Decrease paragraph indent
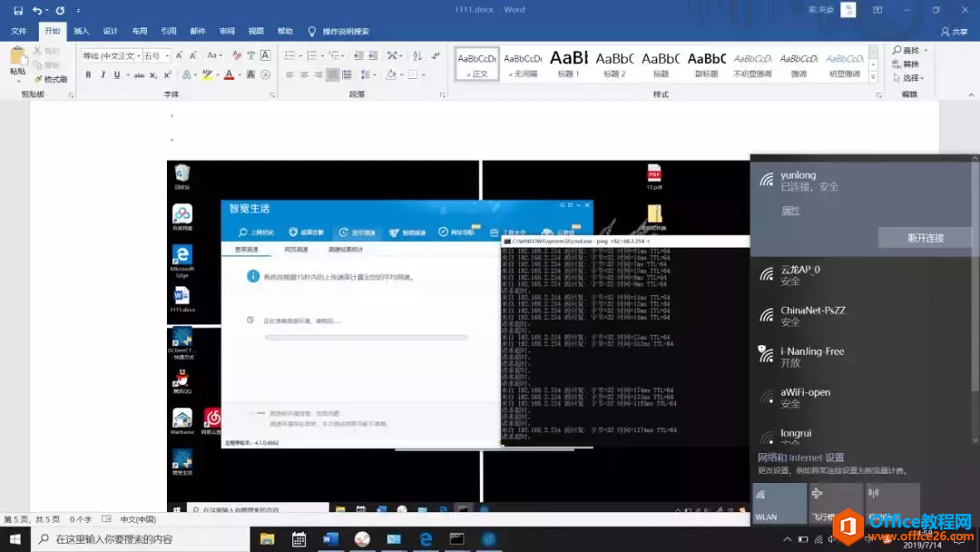980x552 pixels. coord(358,55)
